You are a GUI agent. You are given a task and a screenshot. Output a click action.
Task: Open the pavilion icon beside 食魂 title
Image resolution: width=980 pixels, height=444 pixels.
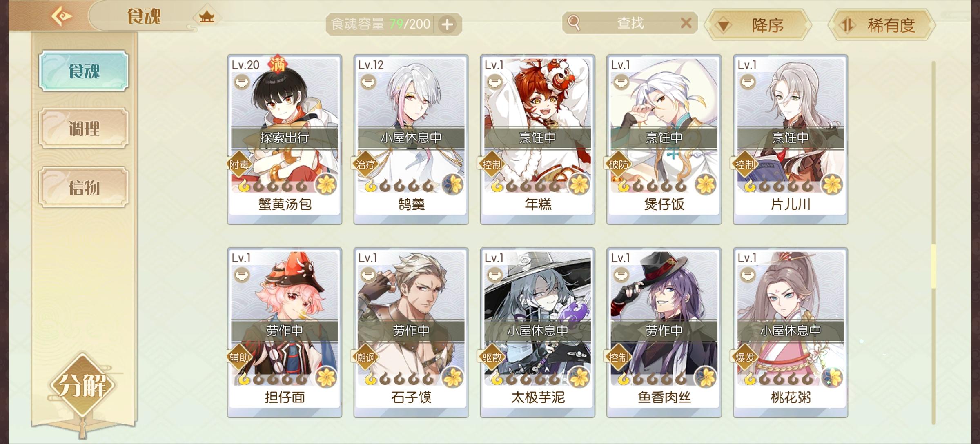pos(207,17)
